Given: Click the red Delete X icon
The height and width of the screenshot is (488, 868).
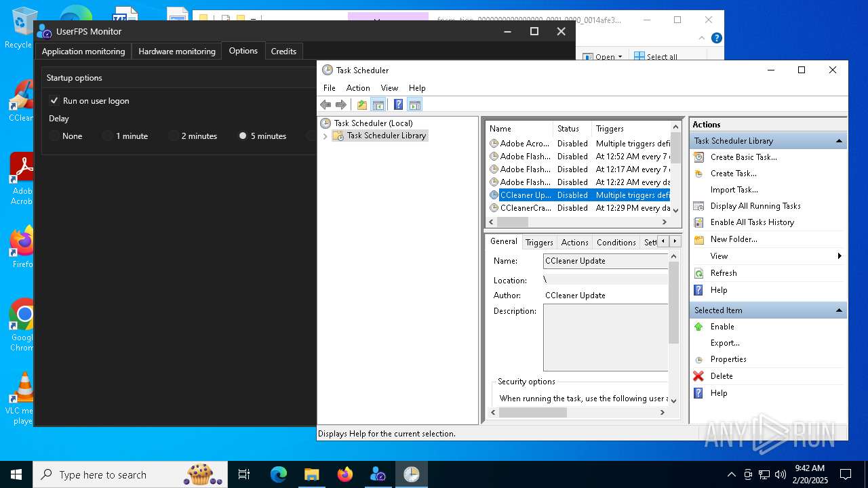Looking at the screenshot, I should tap(698, 376).
